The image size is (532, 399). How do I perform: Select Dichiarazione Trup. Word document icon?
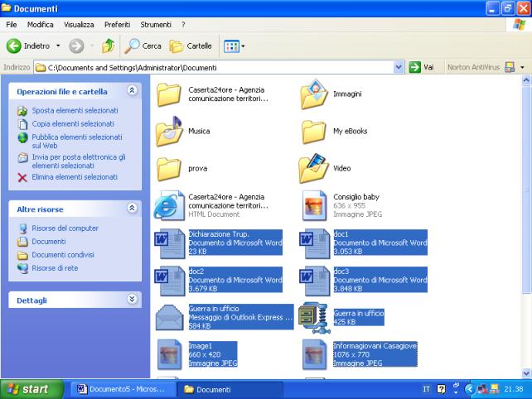point(169,243)
